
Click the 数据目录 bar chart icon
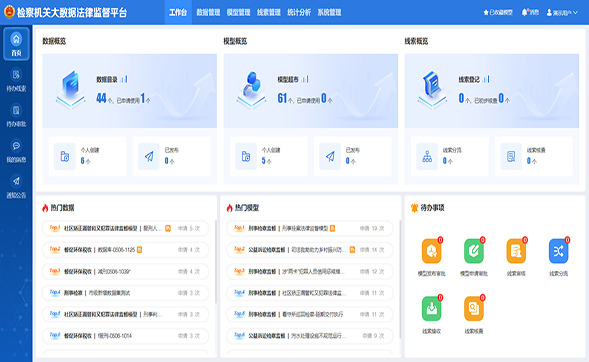(x=124, y=79)
